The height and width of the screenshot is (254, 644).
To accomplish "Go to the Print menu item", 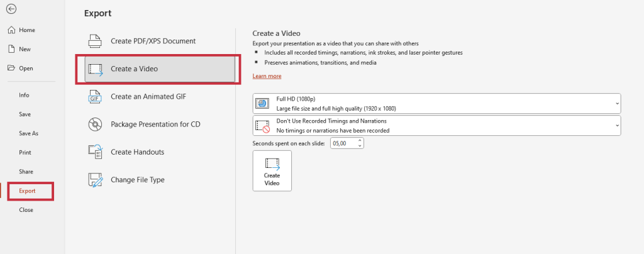I will coord(25,152).
